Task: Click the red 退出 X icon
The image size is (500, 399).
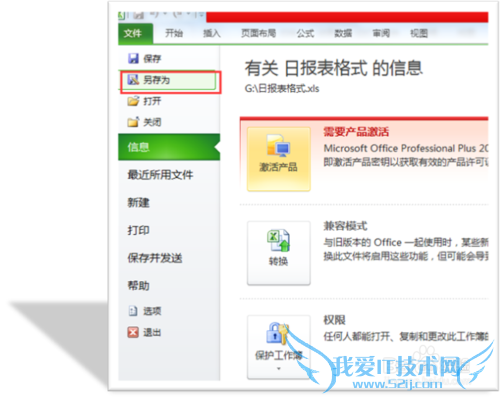Action: pos(133,332)
